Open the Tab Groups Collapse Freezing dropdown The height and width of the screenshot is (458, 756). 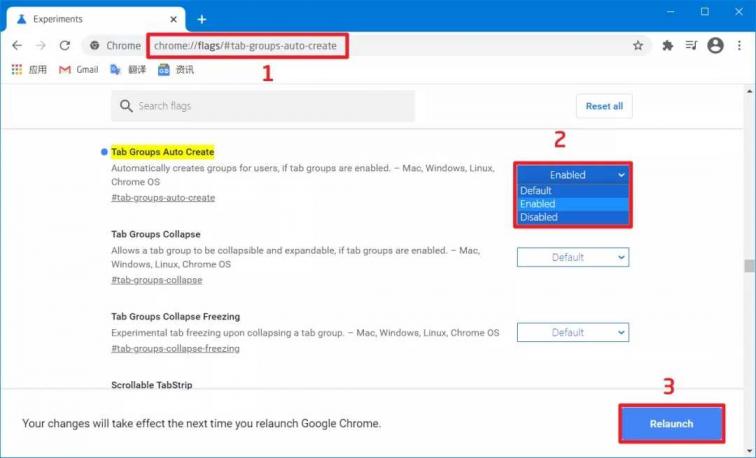573,332
